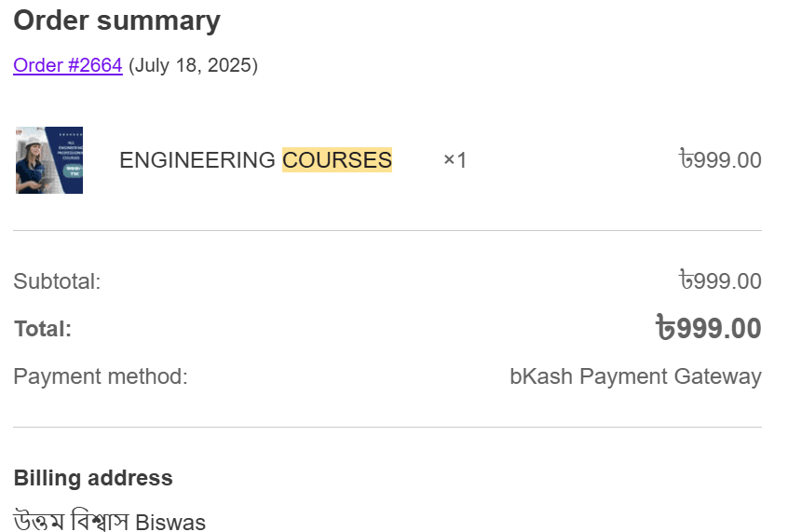Click the Bengali name in billing address
The width and height of the screenshot is (788, 532).
point(71,521)
